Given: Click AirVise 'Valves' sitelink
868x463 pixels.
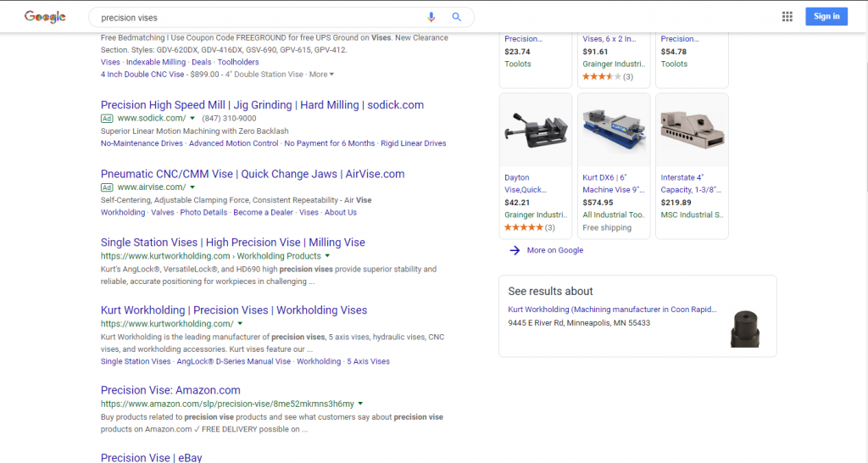Looking at the screenshot, I should click(x=163, y=212).
